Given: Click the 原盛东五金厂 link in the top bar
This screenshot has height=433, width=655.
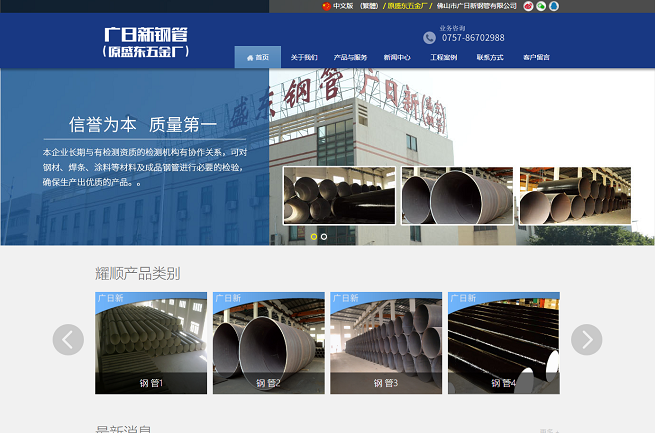Looking at the screenshot, I should [x=408, y=6].
